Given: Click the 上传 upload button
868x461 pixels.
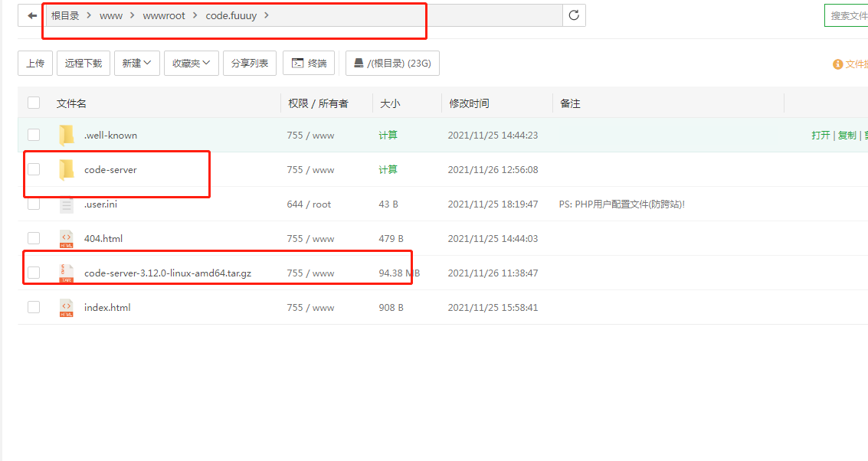Looking at the screenshot, I should (x=35, y=63).
